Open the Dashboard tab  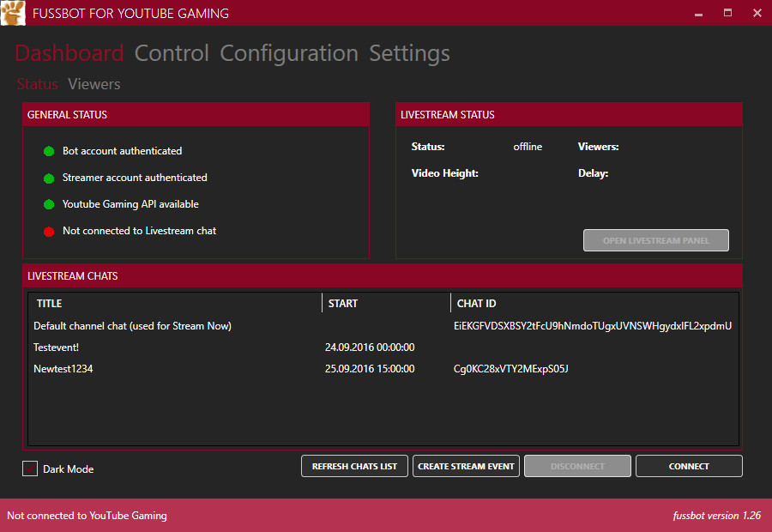(69, 53)
